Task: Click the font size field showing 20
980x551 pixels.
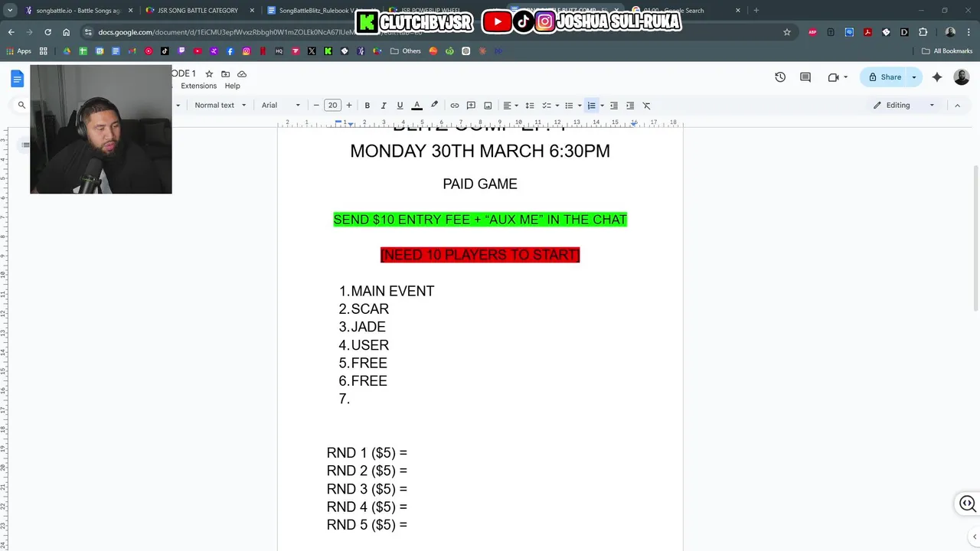Action: [x=332, y=106]
